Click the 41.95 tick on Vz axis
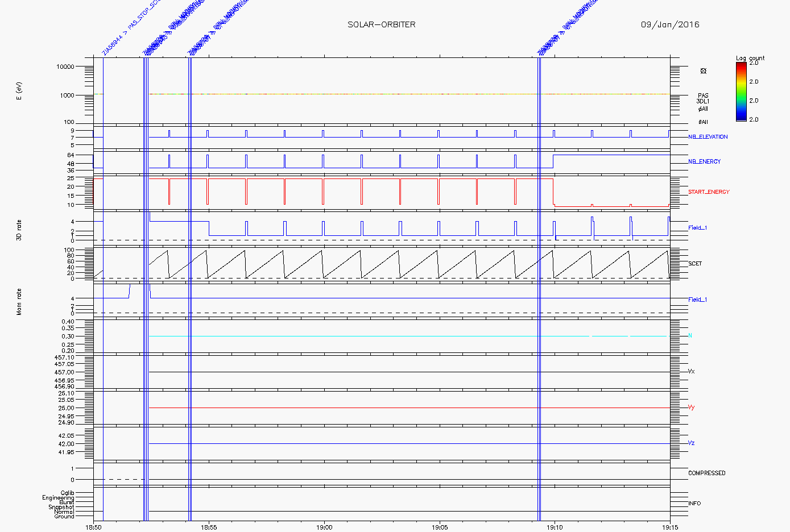The height and width of the screenshot is (532, 790). click(x=66, y=452)
